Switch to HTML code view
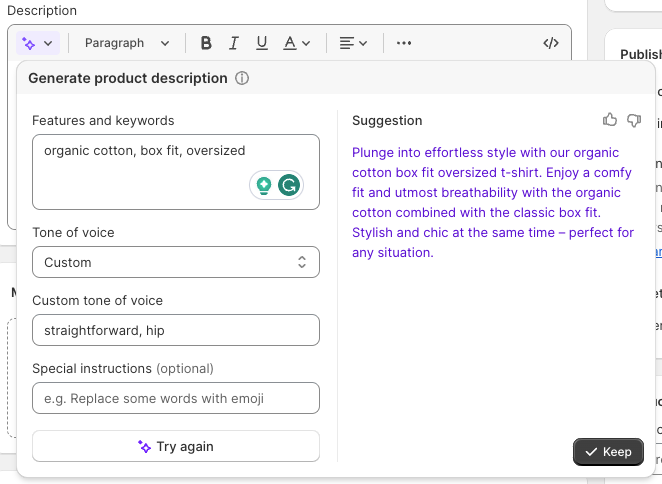The height and width of the screenshot is (484, 662). click(550, 43)
